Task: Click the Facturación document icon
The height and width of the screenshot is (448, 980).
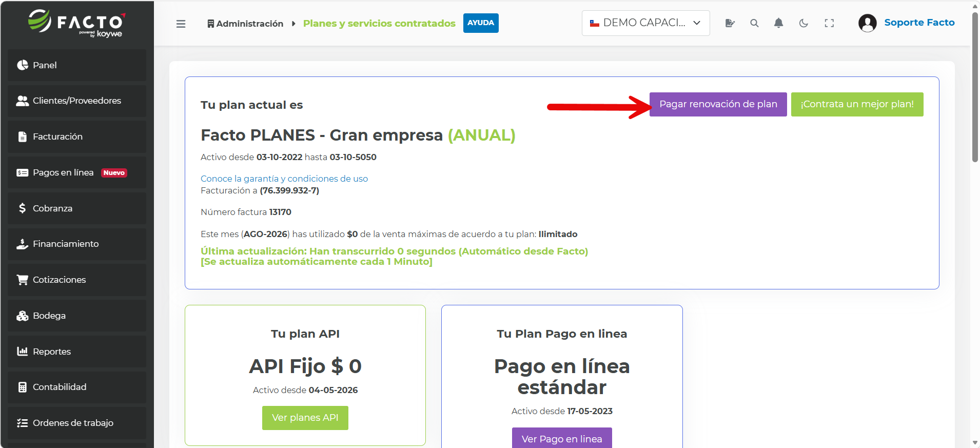Action: point(23,137)
